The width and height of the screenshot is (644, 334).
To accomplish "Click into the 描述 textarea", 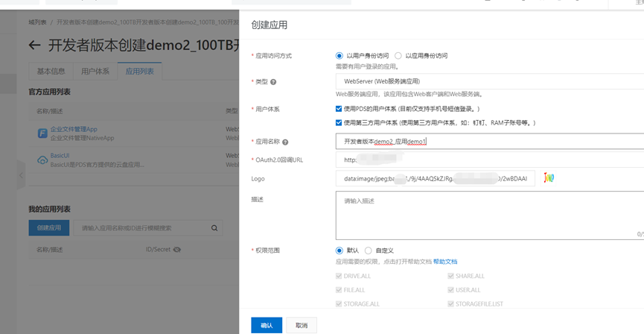I will (490, 215).
